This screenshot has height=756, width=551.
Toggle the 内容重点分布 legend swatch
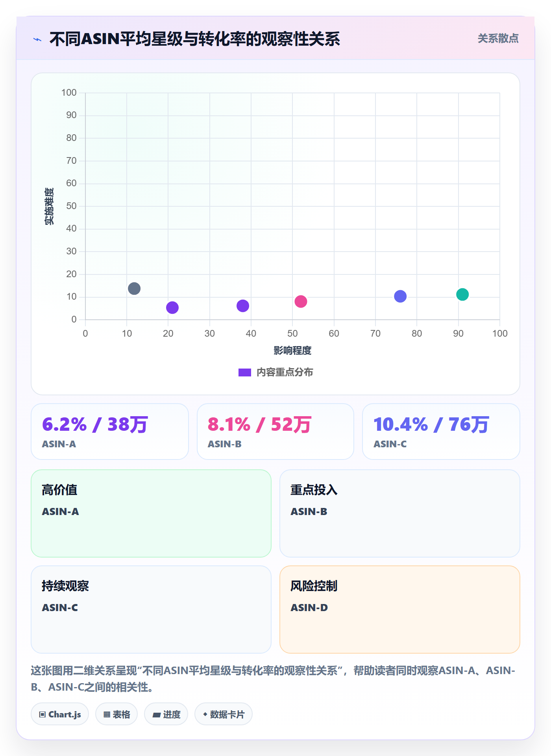coord(245,372)
